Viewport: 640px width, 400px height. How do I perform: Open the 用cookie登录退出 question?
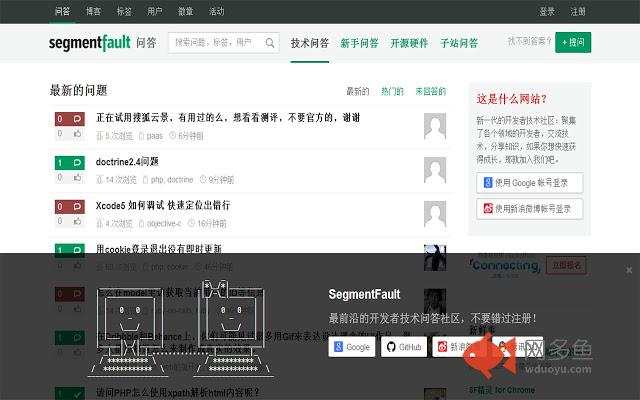pos(159,249)
